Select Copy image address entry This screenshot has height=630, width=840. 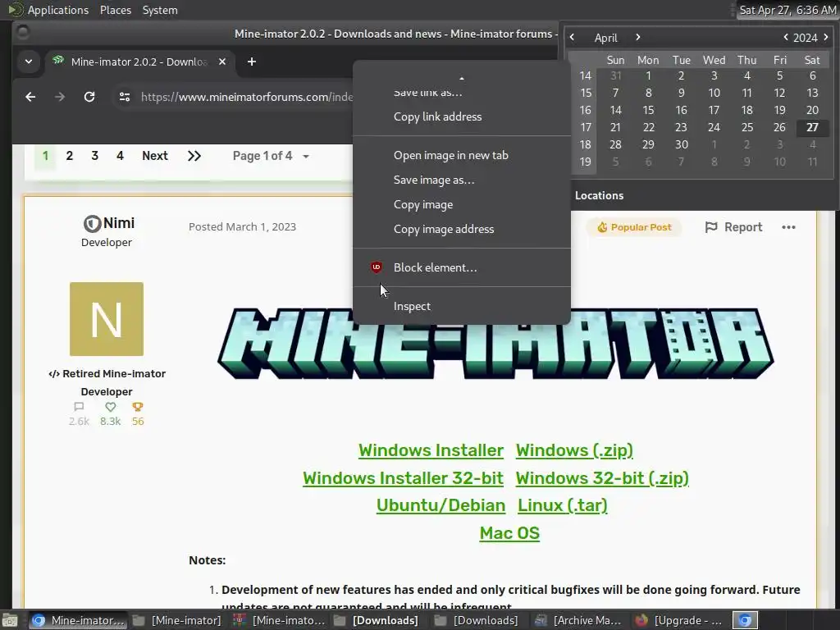pos(461,230)
